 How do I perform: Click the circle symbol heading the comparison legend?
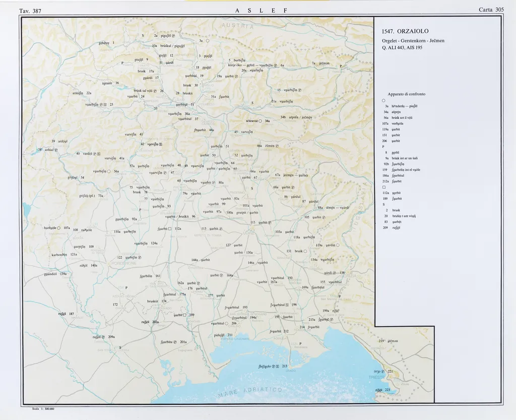384,101
